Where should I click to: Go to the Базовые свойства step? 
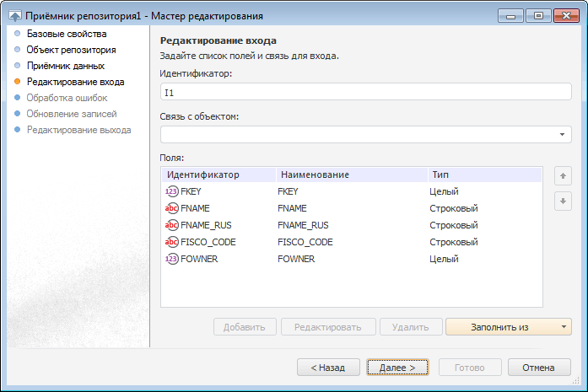pyautogui.click(x=66, y=35)
